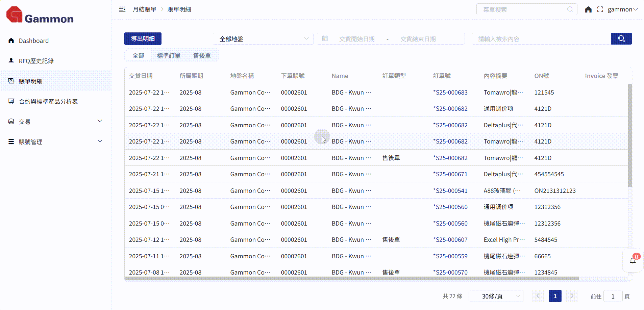Click the home icon in top bar
The width and height of the screenshot is (644, 310).
(x=588, y=9)
